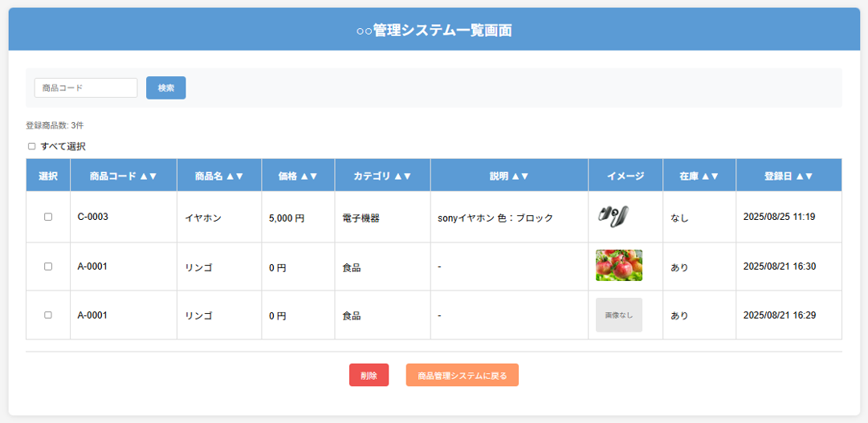Screen dimensions: 868x423
Task: Toggle the すべて選択 checkbox
Action: (32, 147)
